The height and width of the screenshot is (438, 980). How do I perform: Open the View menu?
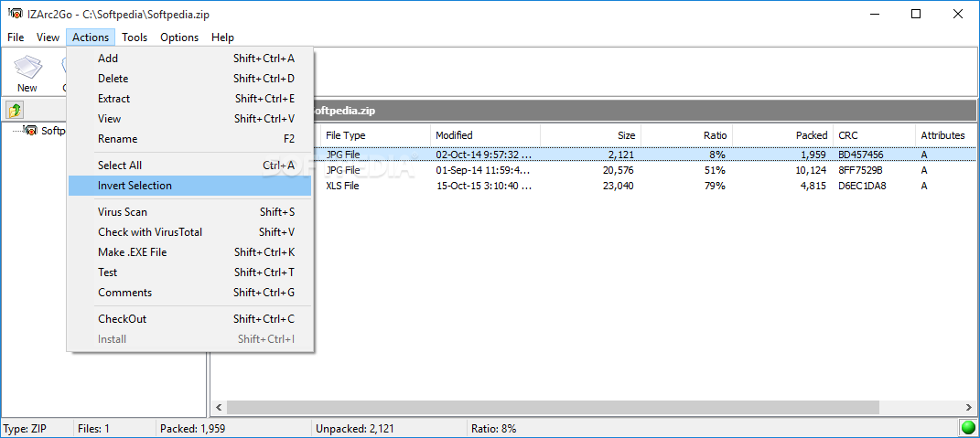click(x=48, y=37)
